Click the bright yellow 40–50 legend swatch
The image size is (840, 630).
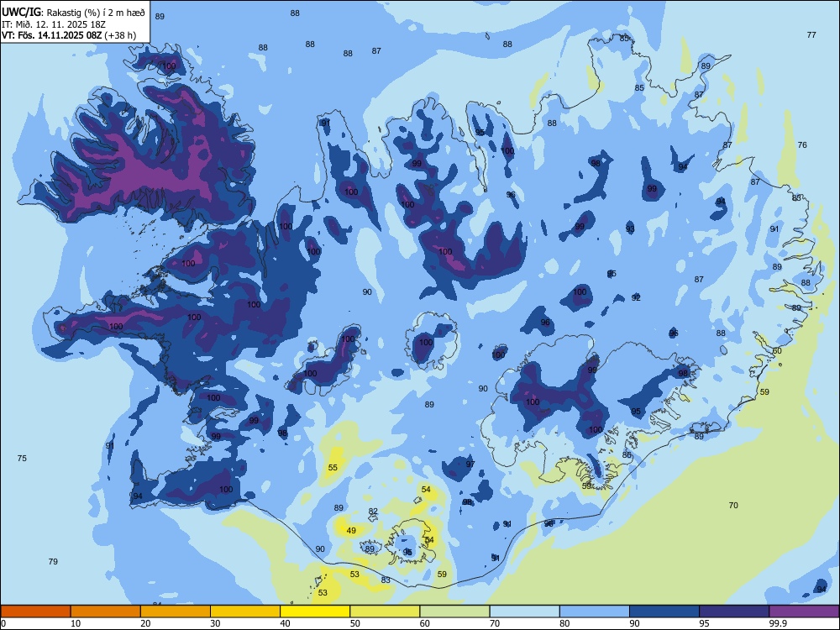315,612
